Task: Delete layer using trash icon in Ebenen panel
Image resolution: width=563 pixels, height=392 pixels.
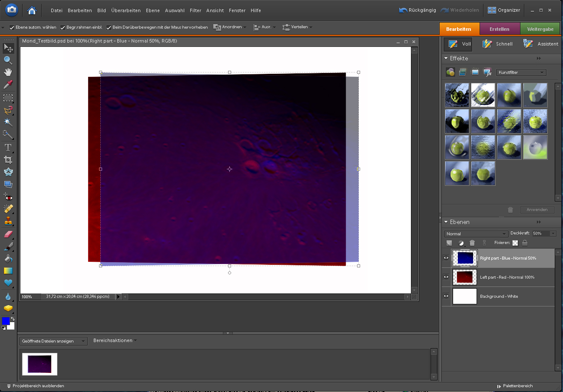Action: point(472,243)
